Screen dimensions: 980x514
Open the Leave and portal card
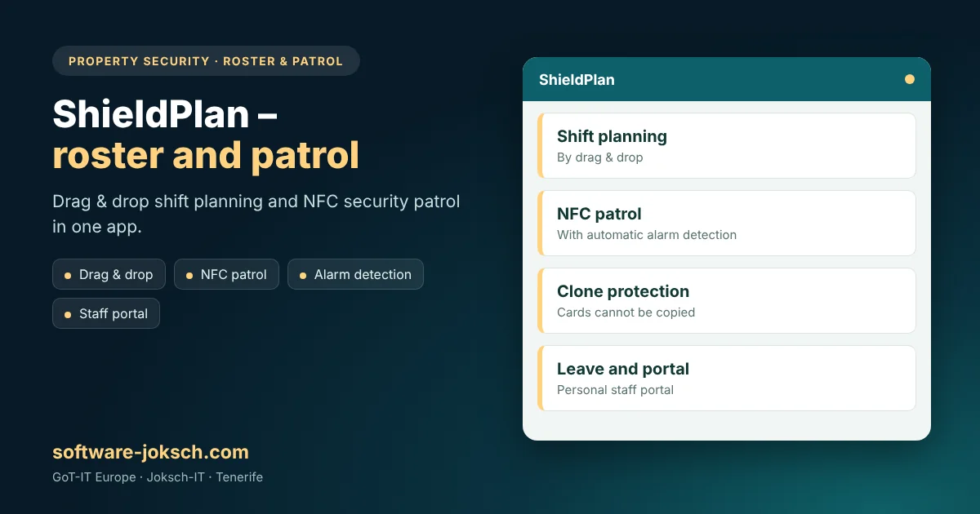coord(727,378)
